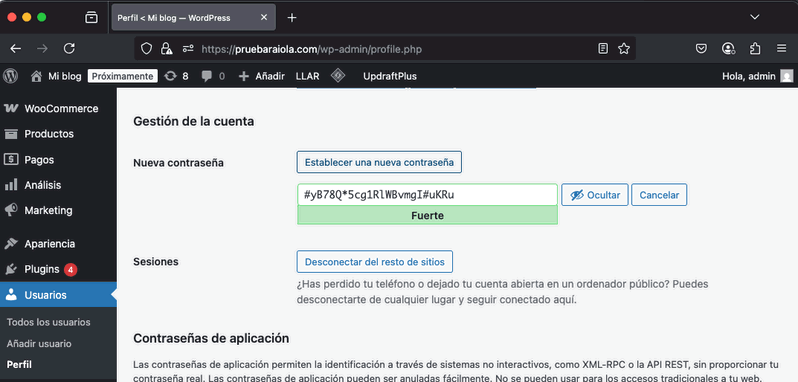Click the WordPress logo in admin bar
The width and height of the screenshot is (798, 382).
pos(11,76)
